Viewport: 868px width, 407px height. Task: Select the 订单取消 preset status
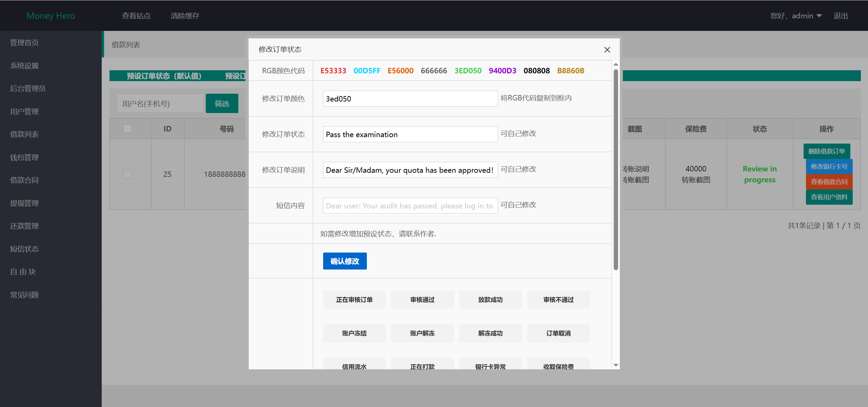[x=558, y=333]
